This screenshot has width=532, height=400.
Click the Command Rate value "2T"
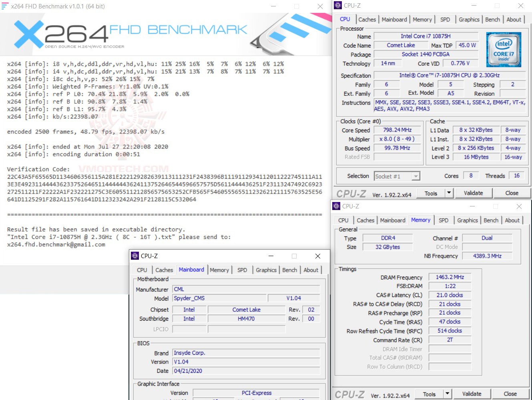[x=450, y=339]
